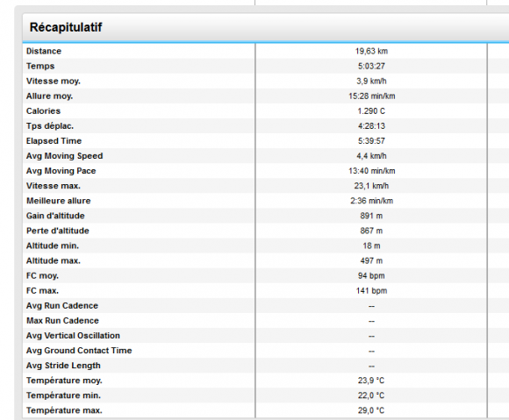Screen dimensions: 509x420
Task: Click the 141 bpm value
Action: point(371,290)
